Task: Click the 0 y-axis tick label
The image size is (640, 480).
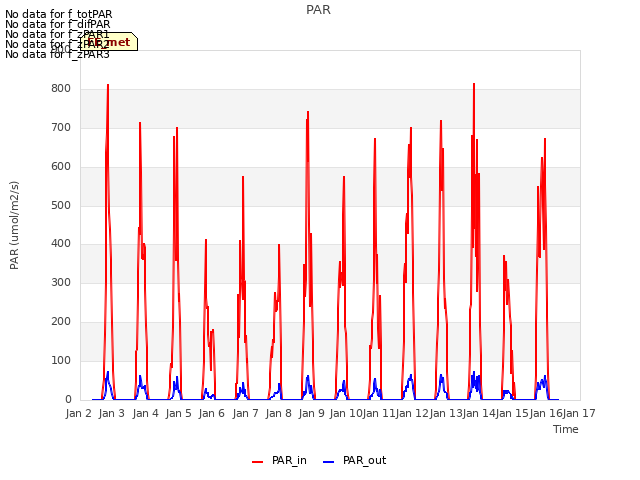Action: (x=68, y=400)
